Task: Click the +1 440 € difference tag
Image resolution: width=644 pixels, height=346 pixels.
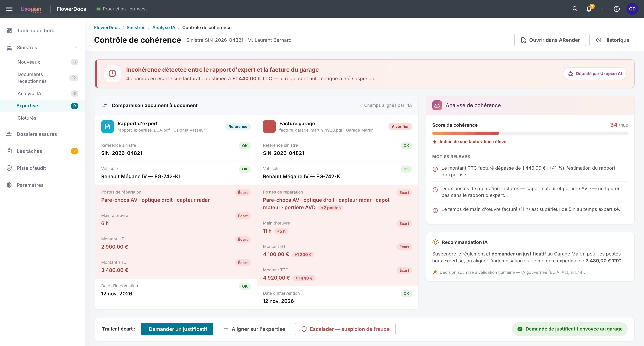Action: [x=304, y=278]
